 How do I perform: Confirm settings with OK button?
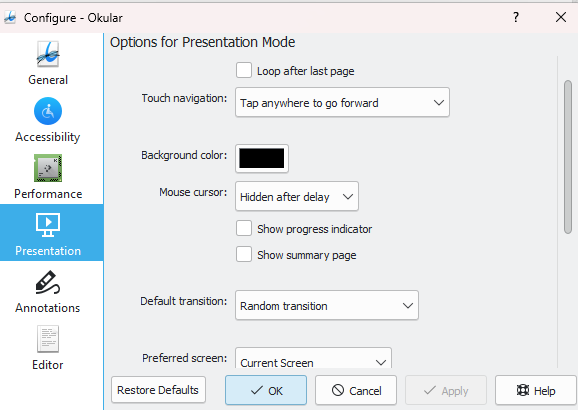pos(266,390)
